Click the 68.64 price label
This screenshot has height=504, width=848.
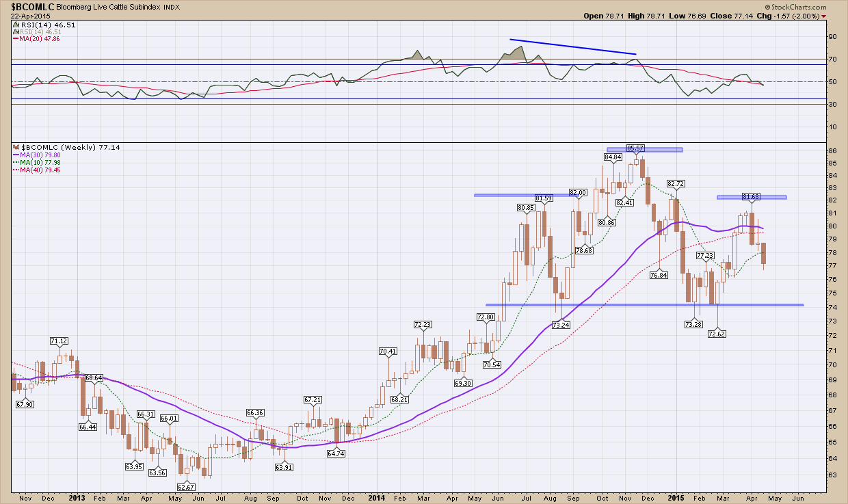94,377
